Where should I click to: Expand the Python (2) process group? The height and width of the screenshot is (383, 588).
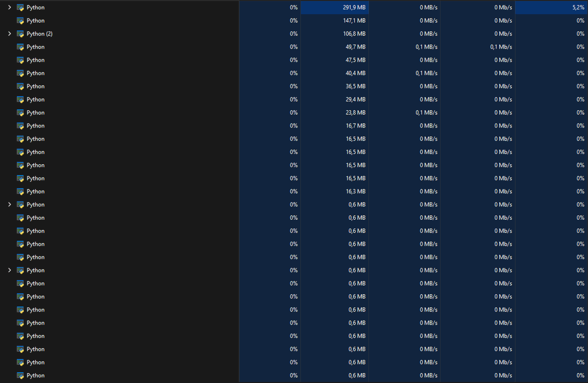click(9, 34)
